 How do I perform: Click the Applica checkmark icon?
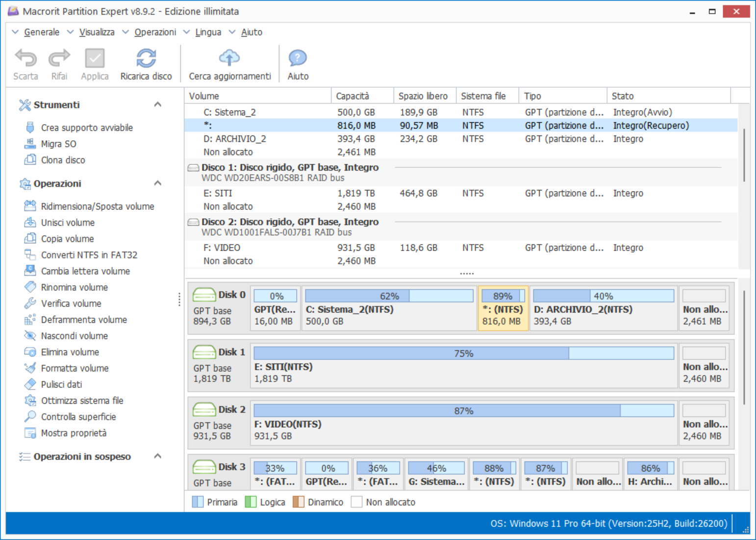click(x=95, y=58)
